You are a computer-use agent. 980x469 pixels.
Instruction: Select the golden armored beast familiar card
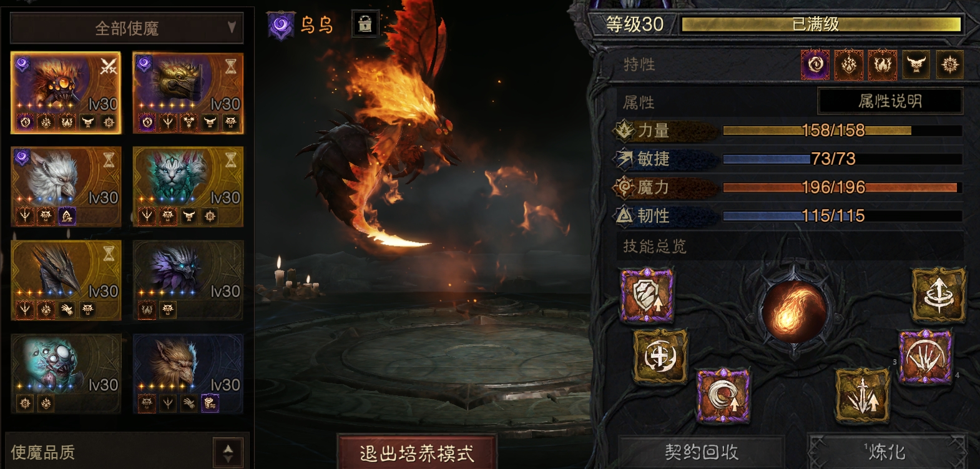[188, 92]
